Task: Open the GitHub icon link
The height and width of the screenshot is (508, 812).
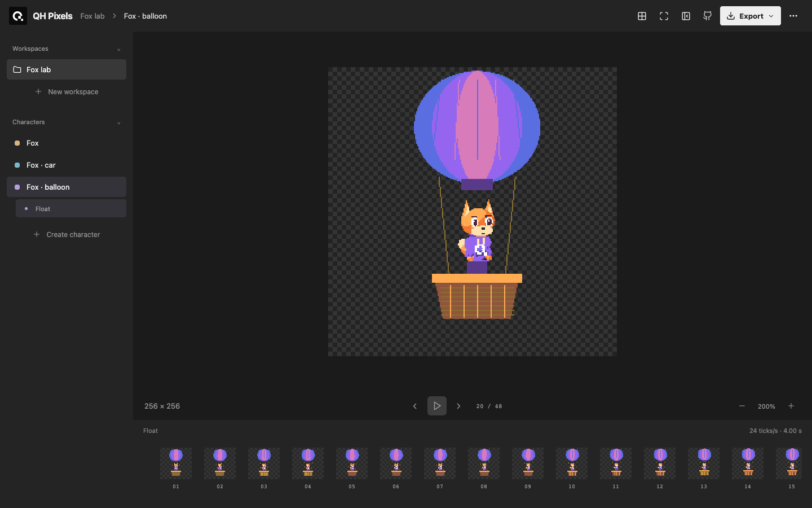Action: pyautogui.click(x=707, y=16)
